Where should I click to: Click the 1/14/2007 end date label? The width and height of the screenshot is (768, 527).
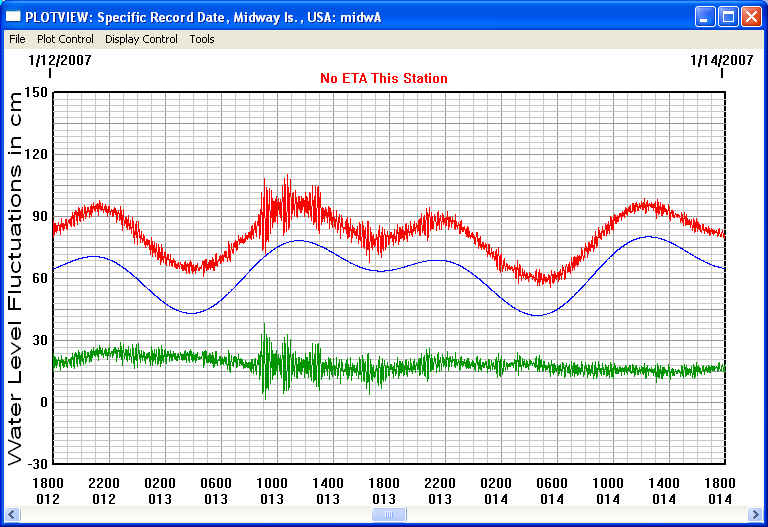721,61
